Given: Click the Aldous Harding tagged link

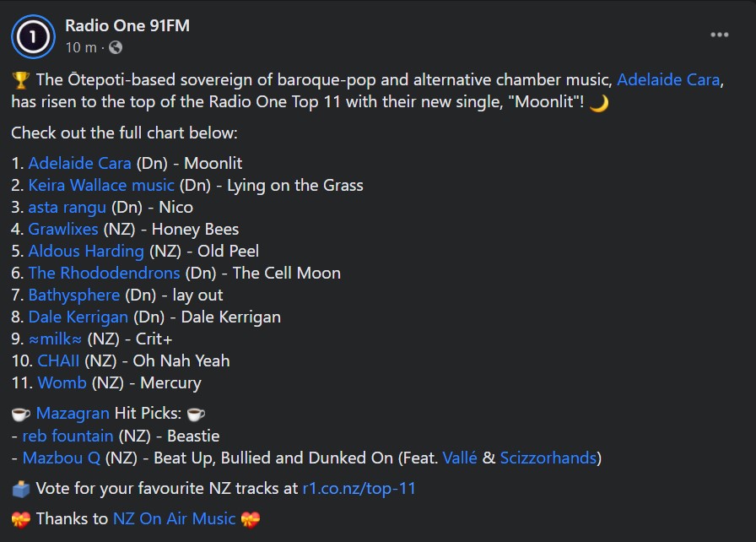Looking at the screenshot, I should click(86, 251).
